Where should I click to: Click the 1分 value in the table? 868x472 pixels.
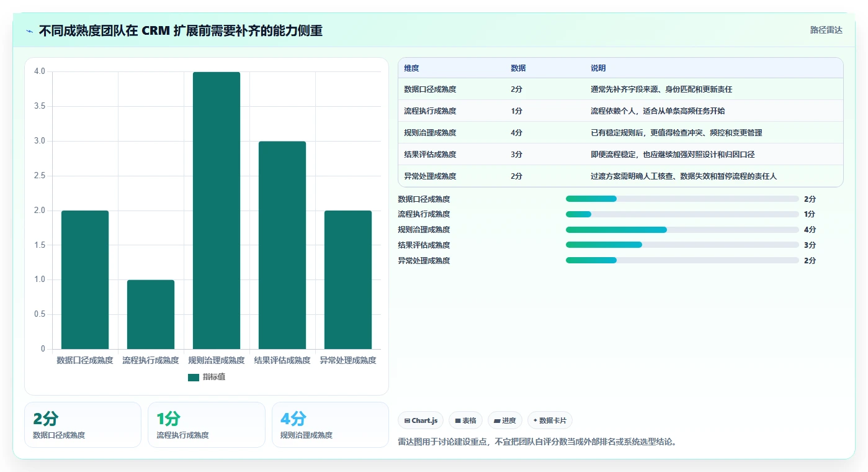516,111
